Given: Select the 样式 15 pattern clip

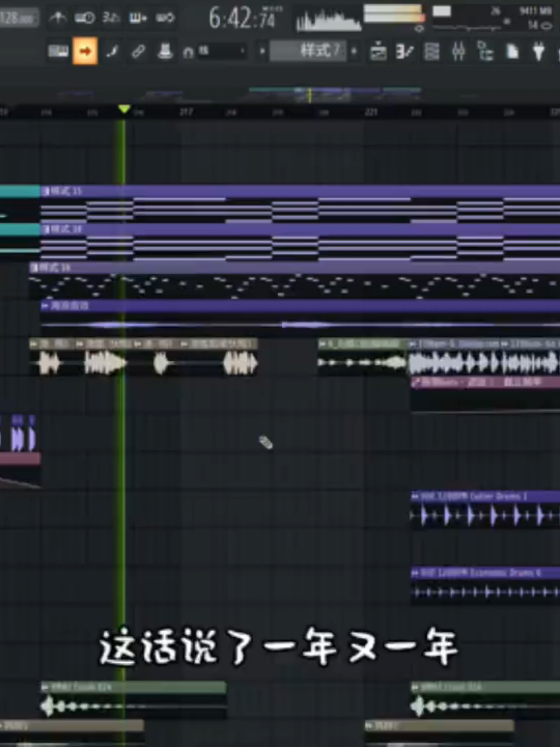Looking at the screenshot, I should click(300, 204).
